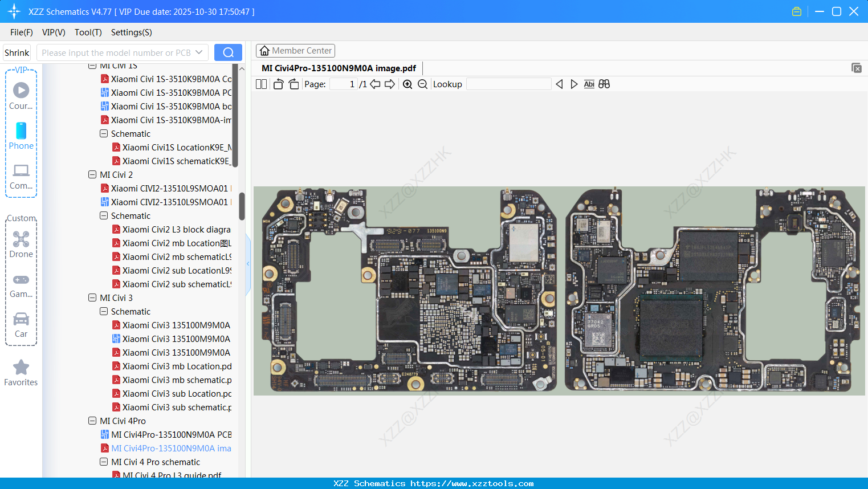868x489 pixels.
Task: Click inside the Lookup search field
Action: pos(508,84)
